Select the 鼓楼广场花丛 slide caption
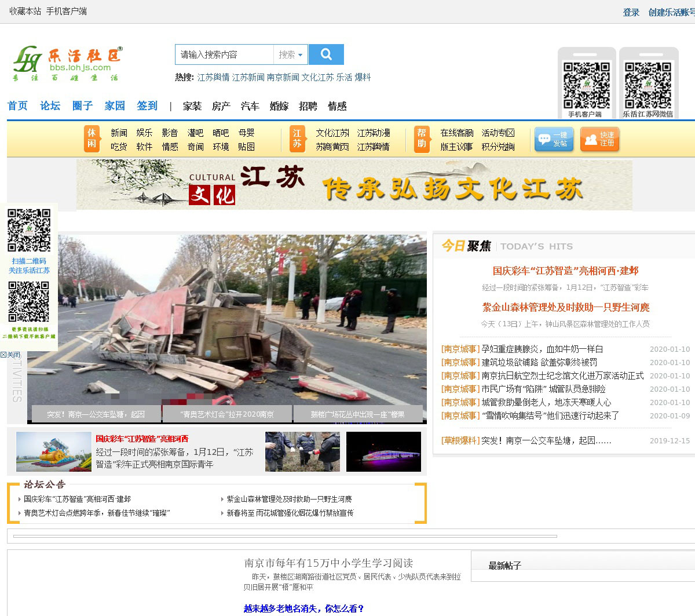This screenshot has width=695, height=616. [x=358, y=414]
